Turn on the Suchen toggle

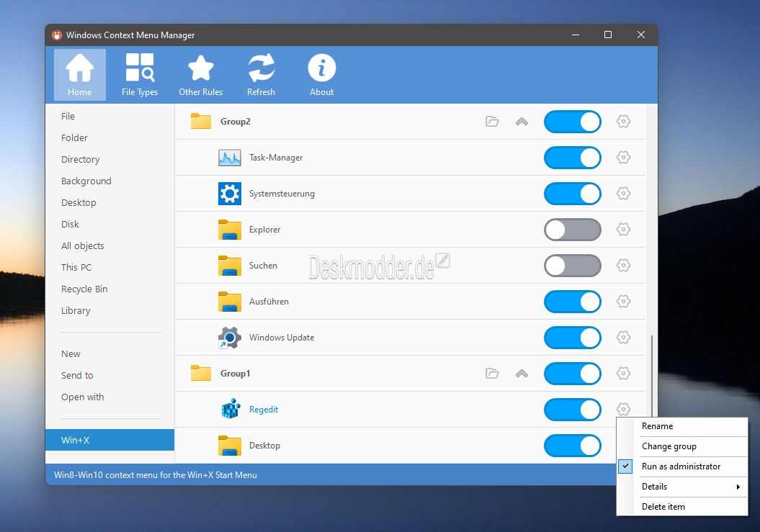pos(573,266)
